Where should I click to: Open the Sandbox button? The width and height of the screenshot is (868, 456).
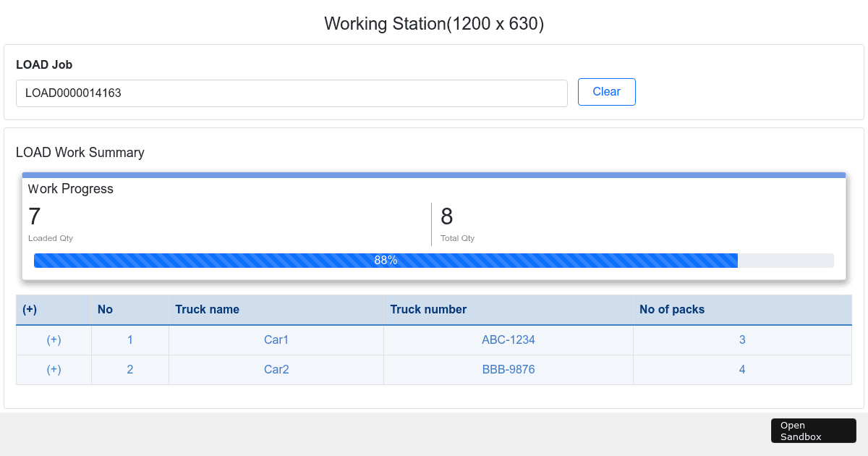click(x=813, y=431)
